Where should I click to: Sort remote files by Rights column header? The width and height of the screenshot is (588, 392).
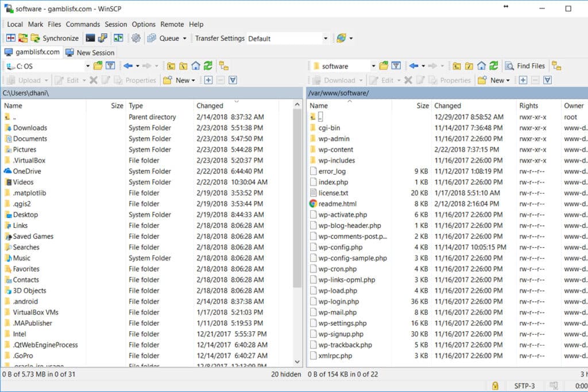pyautogui.click(x=539, y=106)
